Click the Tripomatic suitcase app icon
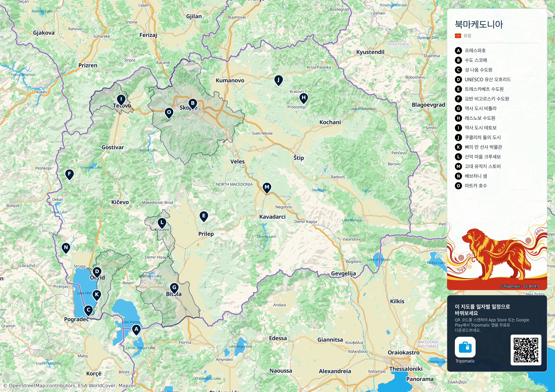This screenshot has width=555, height=392. [x=465, y=347]
